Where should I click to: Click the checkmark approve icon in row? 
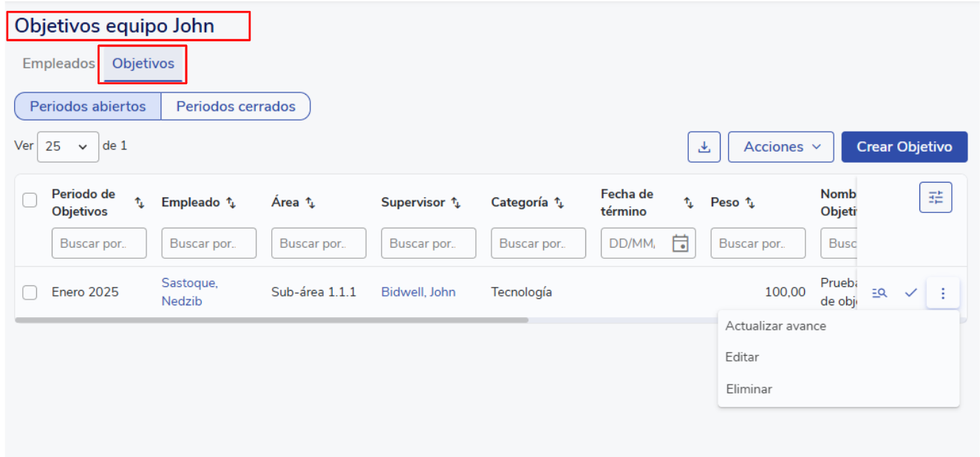click(911, 293)
